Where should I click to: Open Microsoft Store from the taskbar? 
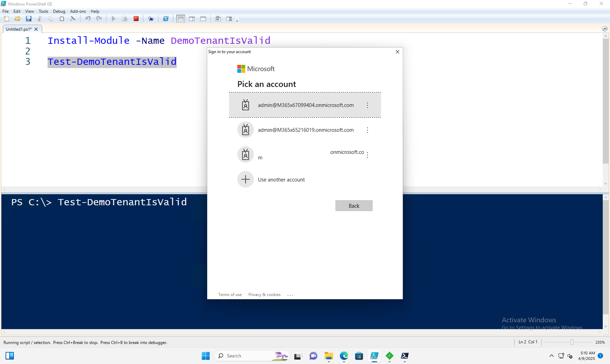pyautogui.click(x=359, y=356)
